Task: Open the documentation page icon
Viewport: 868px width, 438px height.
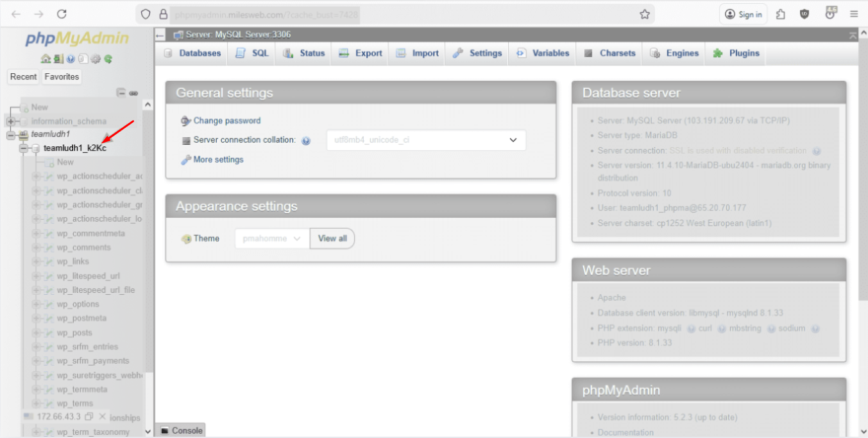Action: tap(83, 58)
